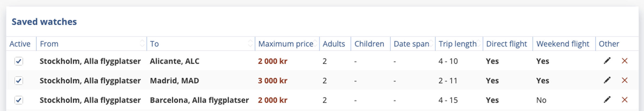This screenshot has height=111, width=644.
Task: Click the Saved watches heading
Action: point(44,22)
